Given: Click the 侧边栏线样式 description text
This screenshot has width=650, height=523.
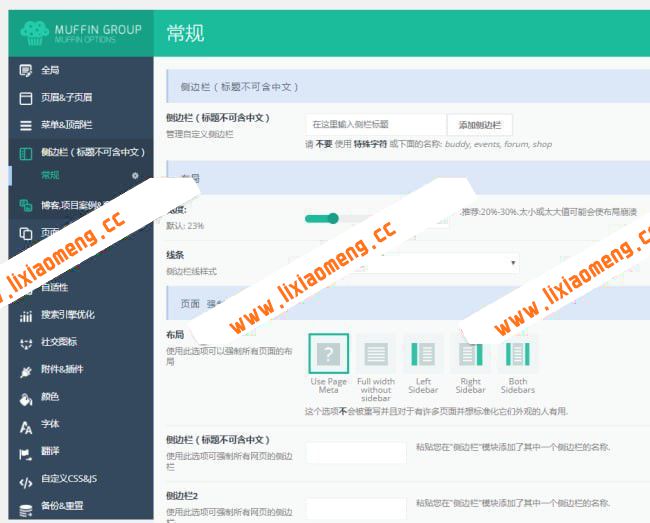Looking at the screenshot, I should pyautogui.click(x=191, y=272).
